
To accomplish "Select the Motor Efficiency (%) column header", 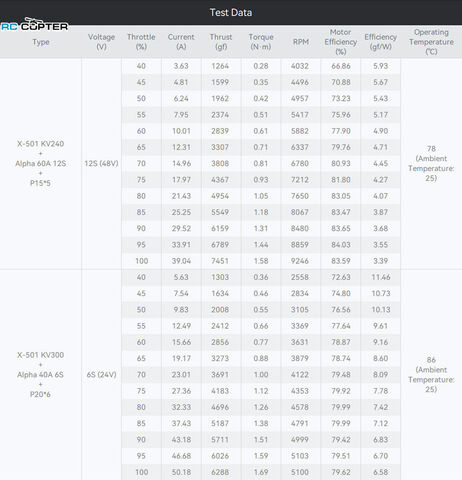I will pyautogui.click(x=341, y=42).
